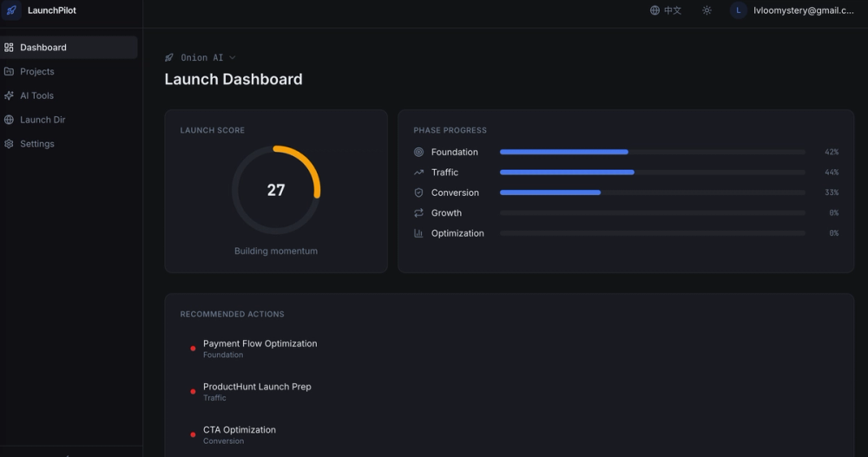This screenshot has width=868, height=457.
Task: Click the Optimization bar chart icon
Action: pyautogui.click(x=418, y=233)
